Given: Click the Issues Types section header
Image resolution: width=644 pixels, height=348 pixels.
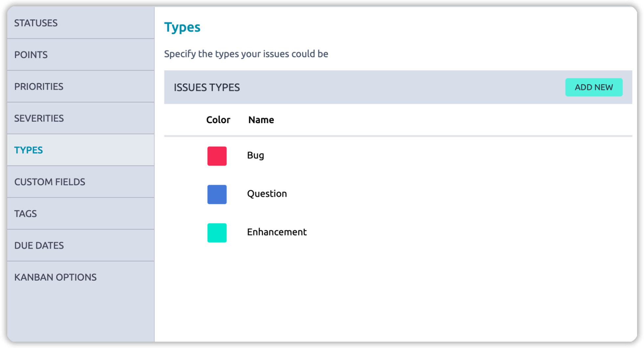Looking at the screenshot, I should [207, 88].
